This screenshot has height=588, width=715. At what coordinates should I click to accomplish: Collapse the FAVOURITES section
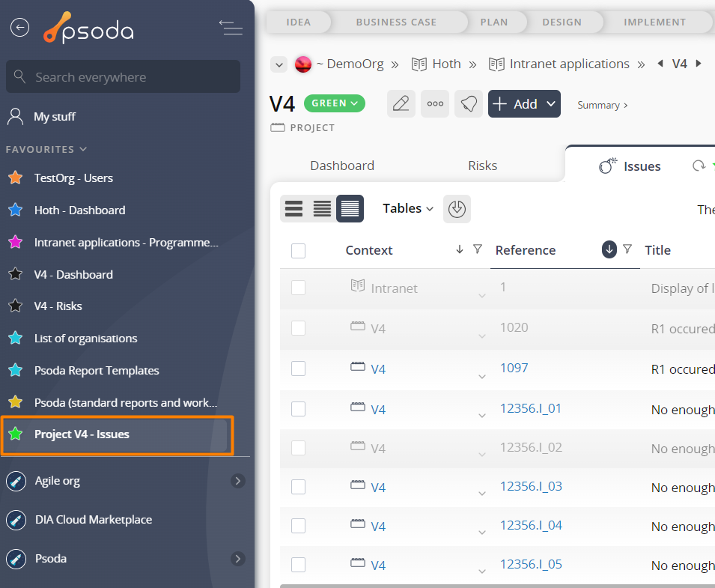[46, 149]
